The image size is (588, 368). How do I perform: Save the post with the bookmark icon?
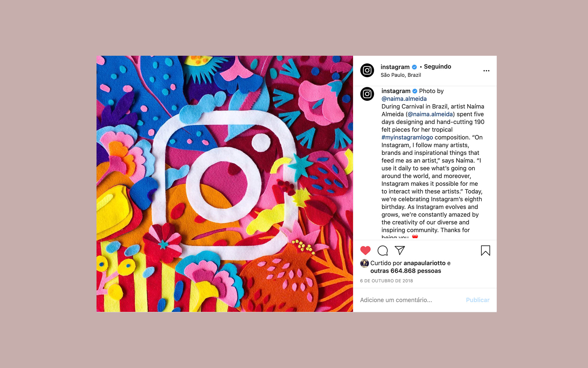[485, 250]
